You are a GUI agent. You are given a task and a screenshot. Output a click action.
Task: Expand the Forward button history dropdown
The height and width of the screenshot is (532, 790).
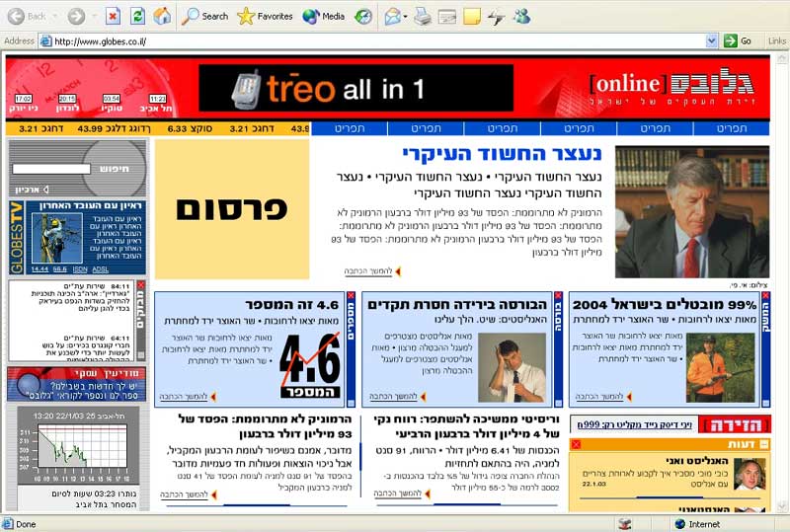pos(94,17)
